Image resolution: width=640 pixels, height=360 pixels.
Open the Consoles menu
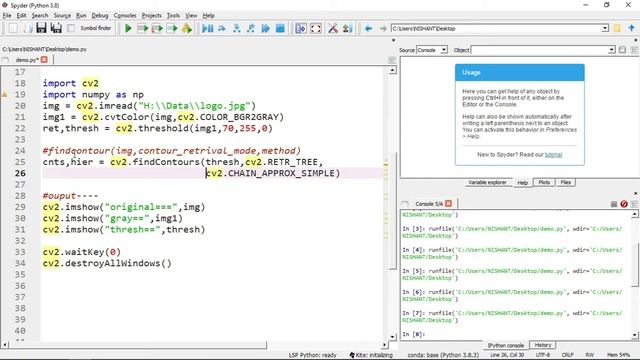pyautogui.click(x=125, y=16)
